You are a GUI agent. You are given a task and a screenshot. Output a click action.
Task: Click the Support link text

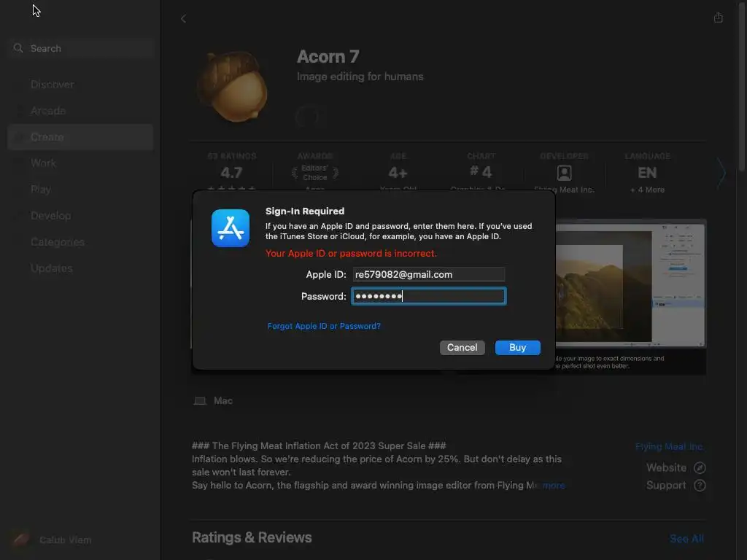coord(666,485)
